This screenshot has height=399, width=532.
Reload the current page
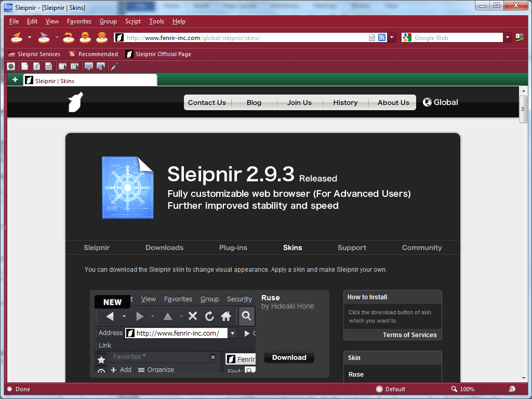68,37
